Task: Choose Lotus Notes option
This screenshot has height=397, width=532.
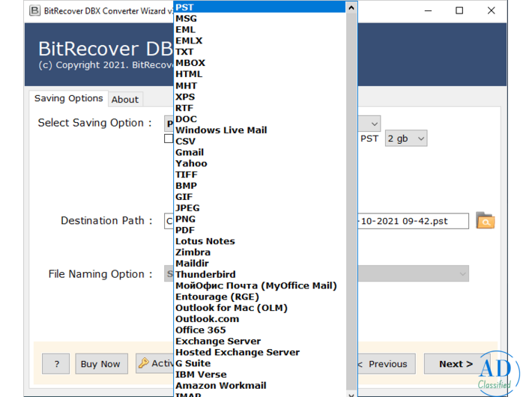Action: 260,241
